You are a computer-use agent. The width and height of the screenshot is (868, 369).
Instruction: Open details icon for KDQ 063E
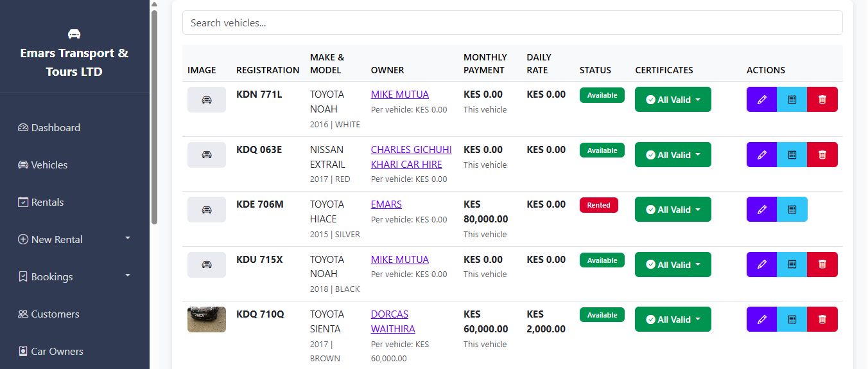click(x=792, y=155)
